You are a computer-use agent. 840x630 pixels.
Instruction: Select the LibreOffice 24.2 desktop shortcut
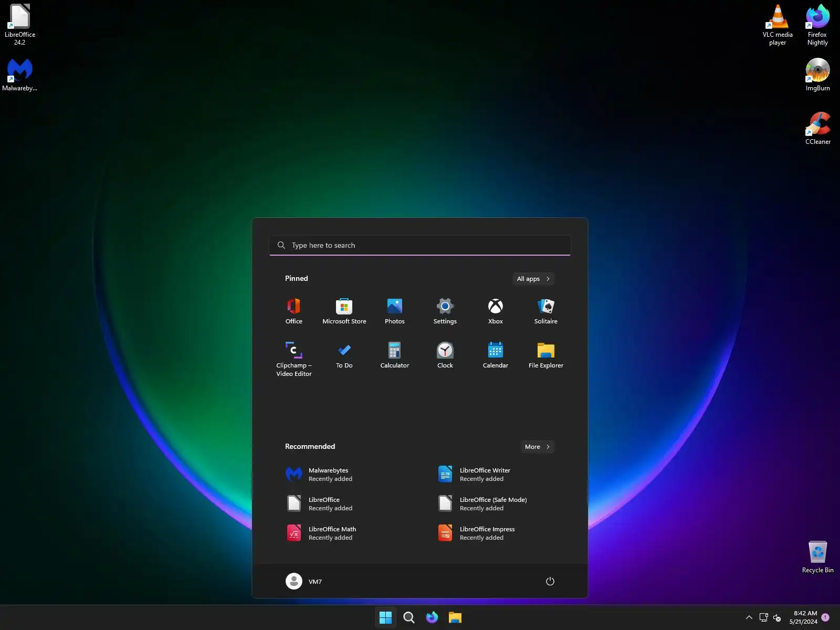pyautogui.click(x=20, y=24)
